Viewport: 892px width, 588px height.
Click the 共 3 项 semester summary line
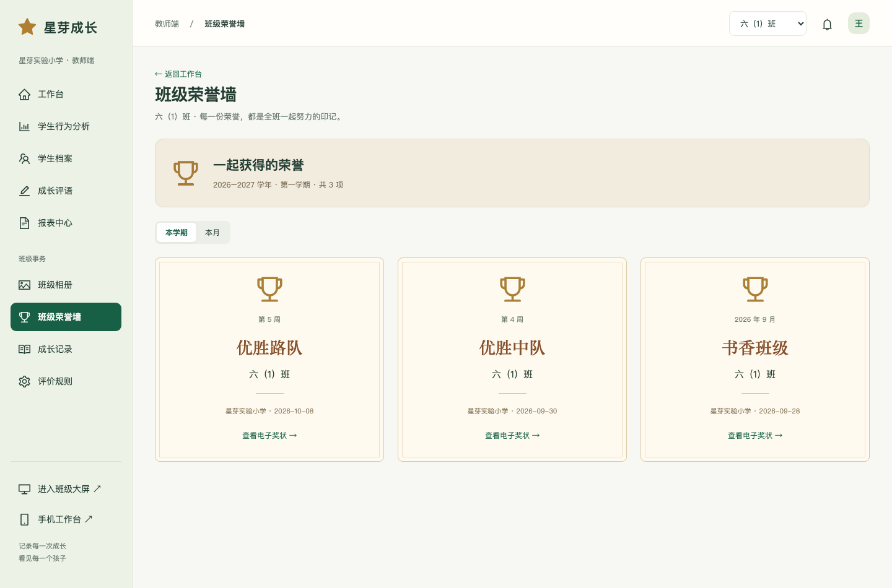278,184
